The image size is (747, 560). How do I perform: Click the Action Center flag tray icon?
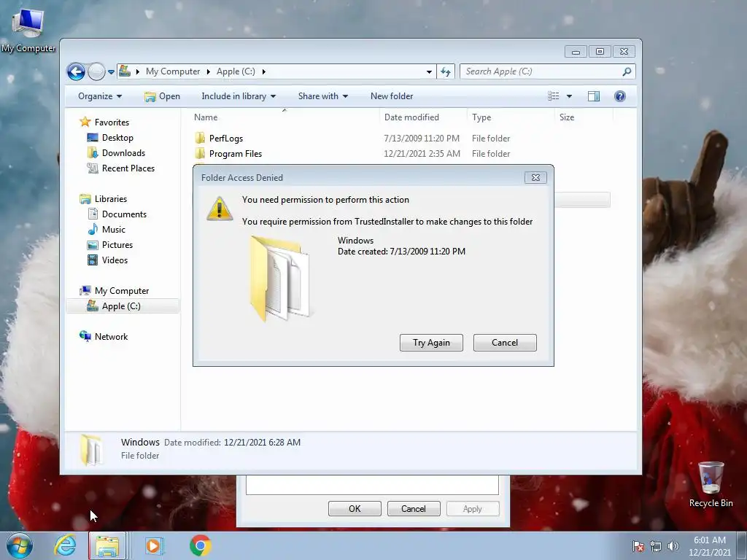point(638,546)
